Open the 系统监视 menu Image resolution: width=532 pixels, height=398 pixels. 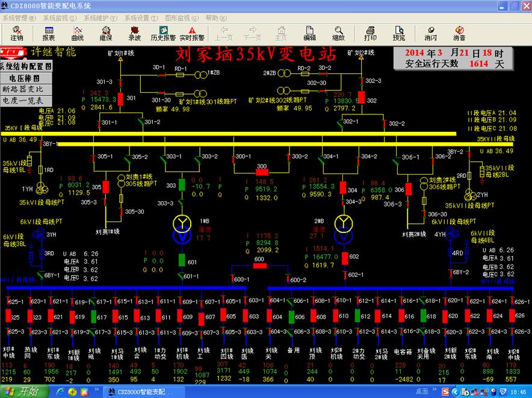60,18
